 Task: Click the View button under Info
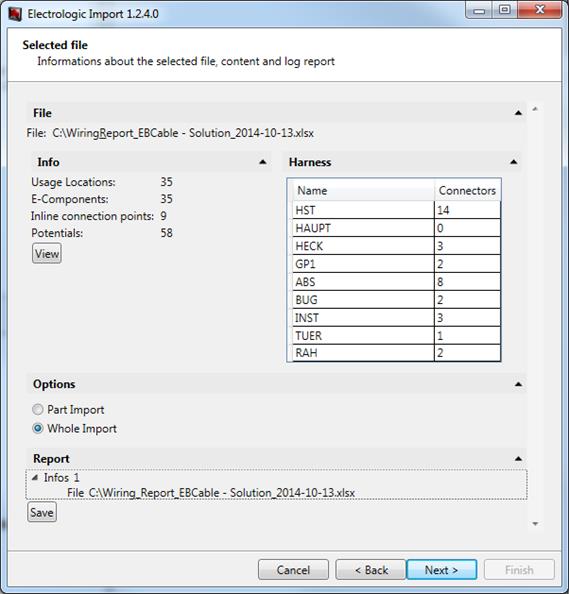coord(47,253)
